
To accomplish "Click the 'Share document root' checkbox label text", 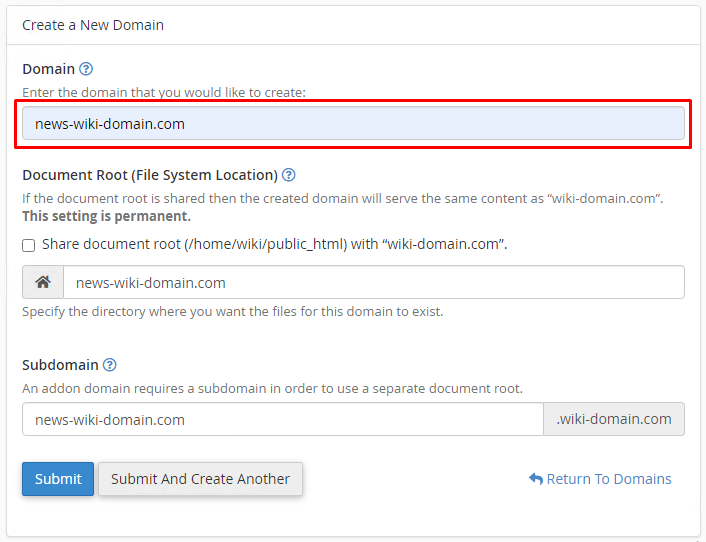I will click(274, 244).
